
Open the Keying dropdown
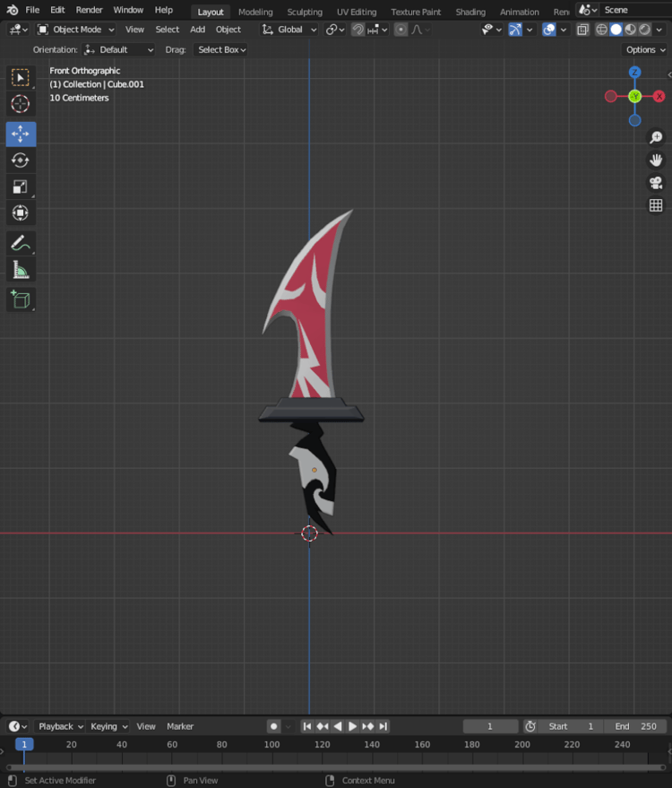[x=108, y=726]
